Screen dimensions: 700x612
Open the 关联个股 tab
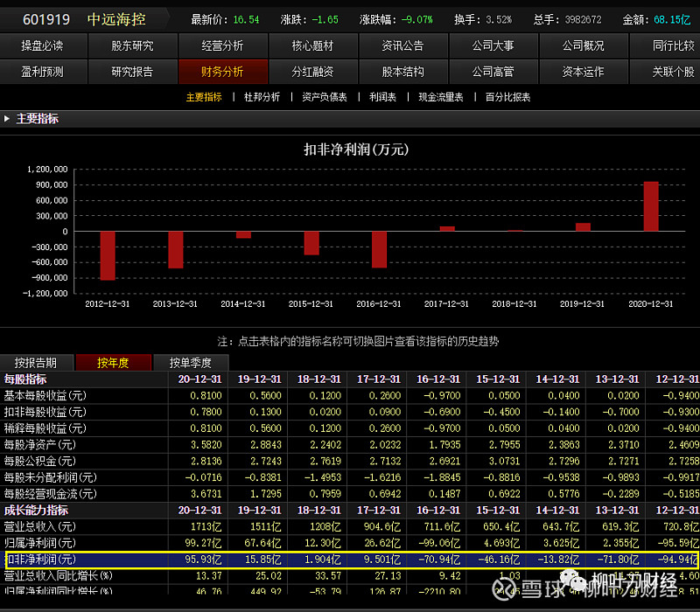[665, 72]
